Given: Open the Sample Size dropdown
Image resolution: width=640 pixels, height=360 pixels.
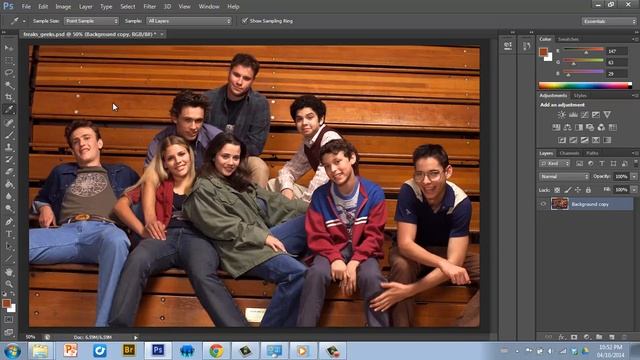Looking at the screenshot, I should (91, 21).
